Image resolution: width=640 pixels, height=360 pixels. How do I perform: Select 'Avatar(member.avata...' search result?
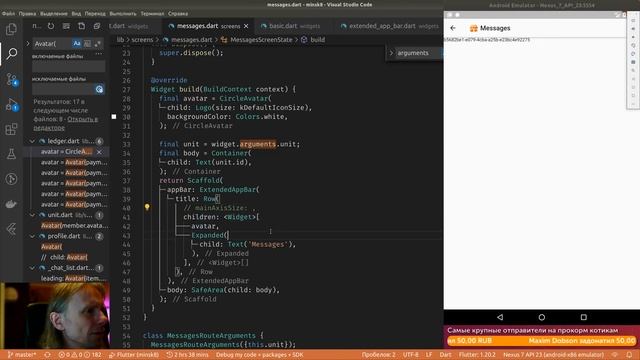click(74, 225)
